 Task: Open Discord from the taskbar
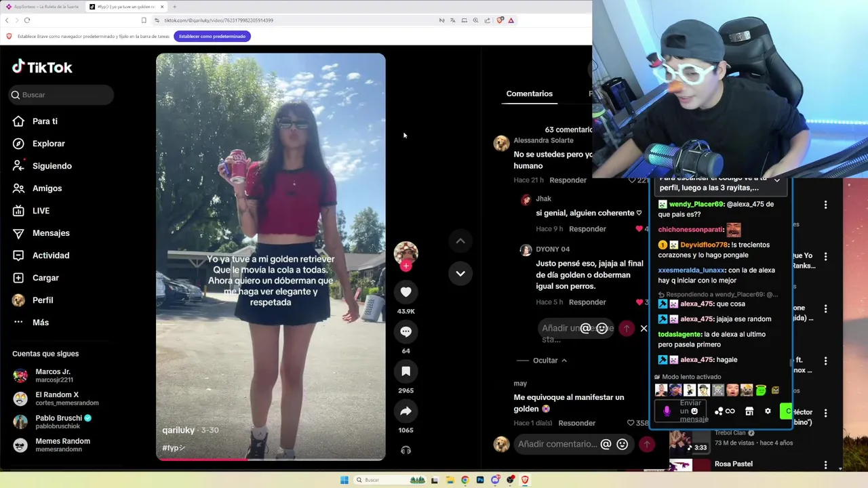click(495, 480)
